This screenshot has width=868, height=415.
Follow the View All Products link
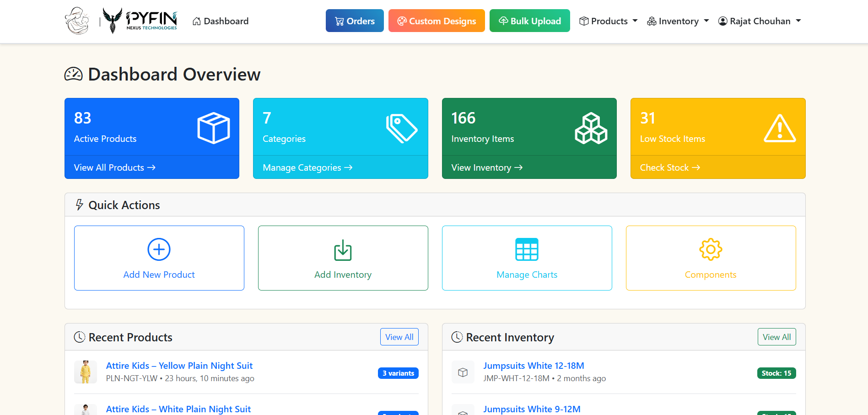pos(115,167)
